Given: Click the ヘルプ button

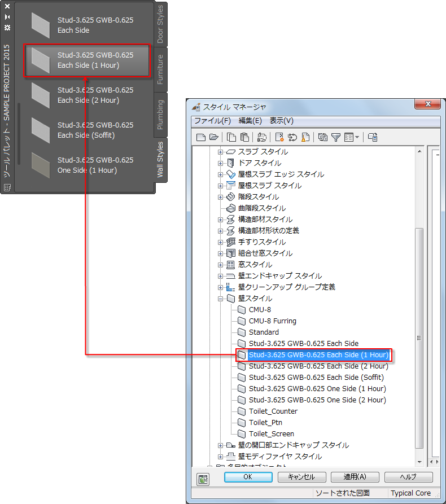Looking at the screenshot, I should (408, 477).
